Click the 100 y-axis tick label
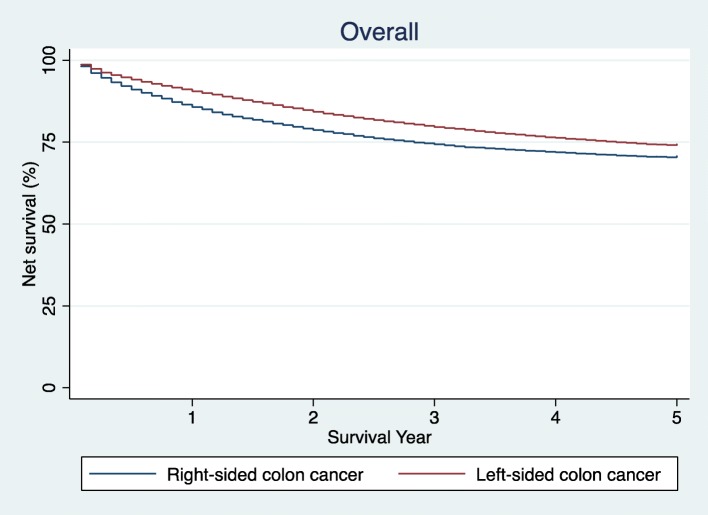 (51, 60)
